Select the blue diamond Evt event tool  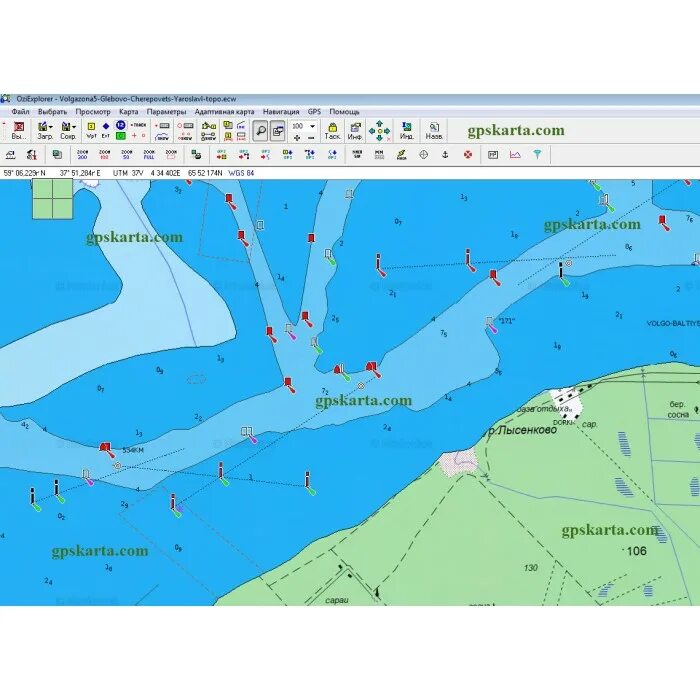(x=106, y=130)
